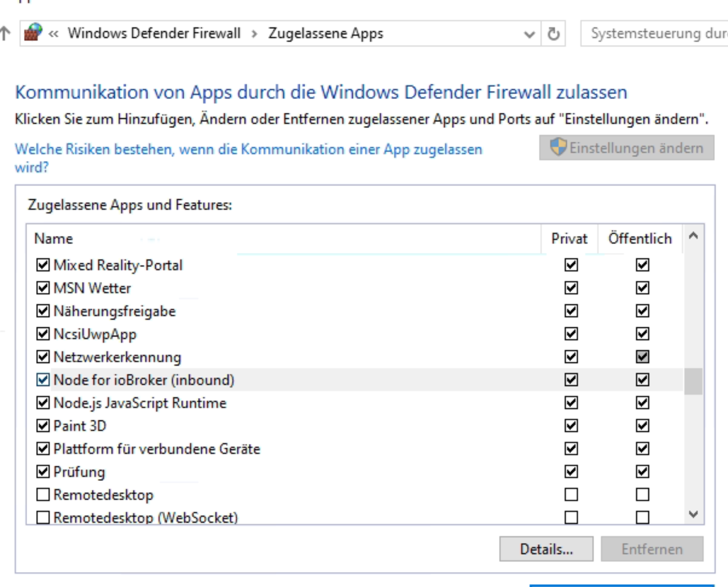728x587 pixels.
Task: Toggle Privat checkbox for Näherungsfreigabe
Action: coord(571,311)
